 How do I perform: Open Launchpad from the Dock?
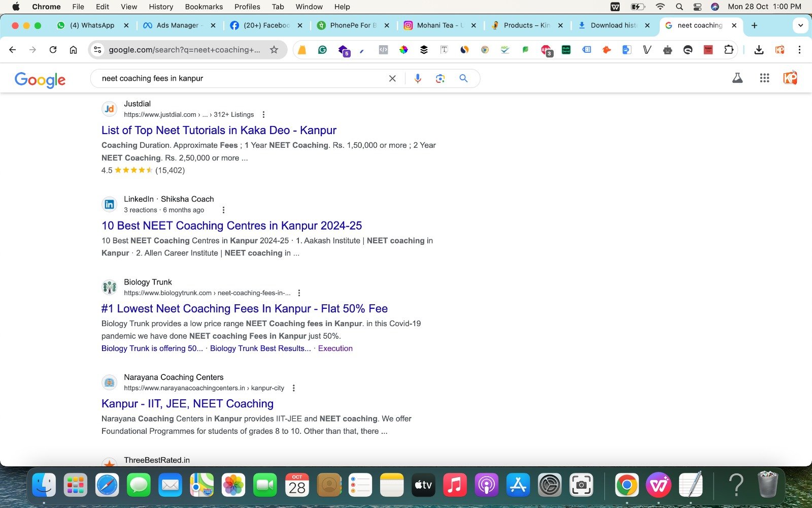coord(75,485)
